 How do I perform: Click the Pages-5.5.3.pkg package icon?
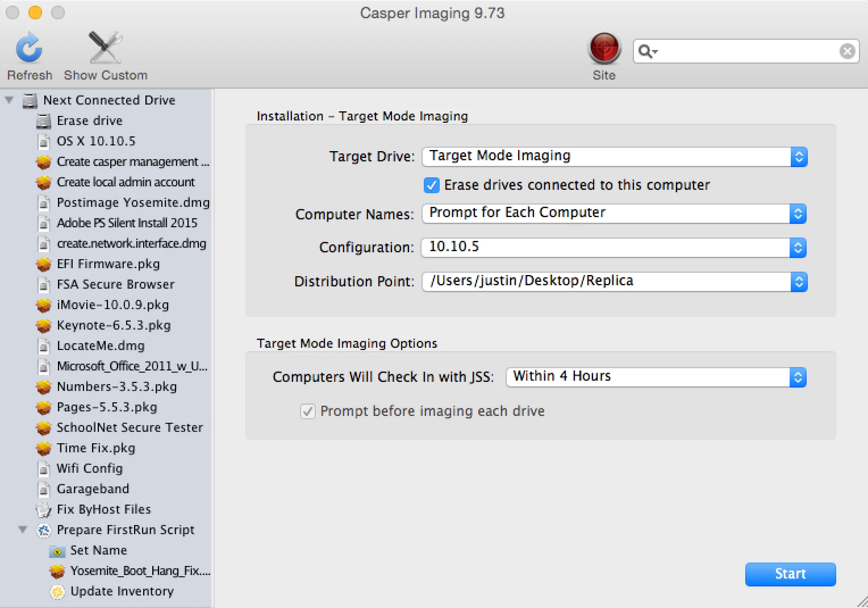click(x=44, y=408)
